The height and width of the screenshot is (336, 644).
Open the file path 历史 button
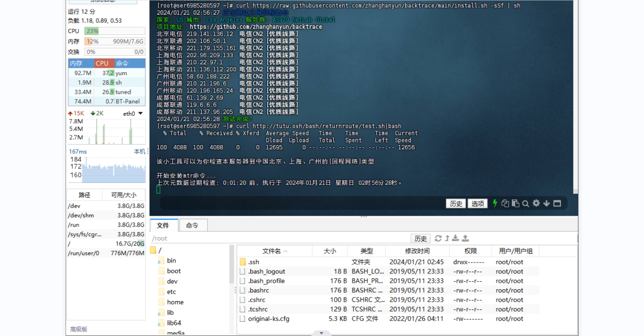pos(420,239)
